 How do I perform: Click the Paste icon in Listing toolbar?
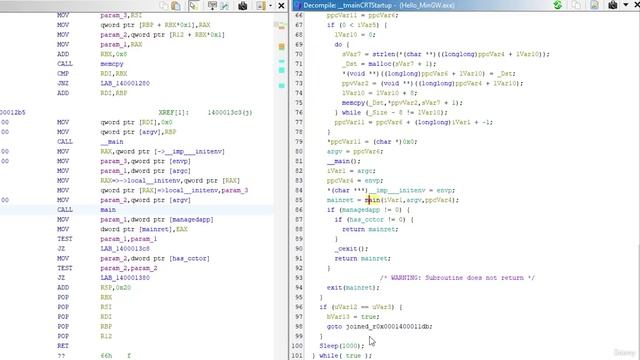click(x=176, y=5)
